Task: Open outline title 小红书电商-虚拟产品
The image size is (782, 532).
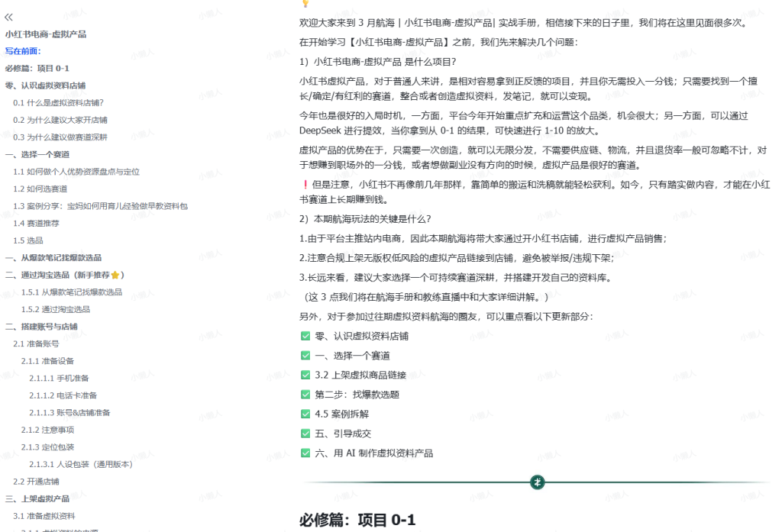Action: [x=45, y=34]
